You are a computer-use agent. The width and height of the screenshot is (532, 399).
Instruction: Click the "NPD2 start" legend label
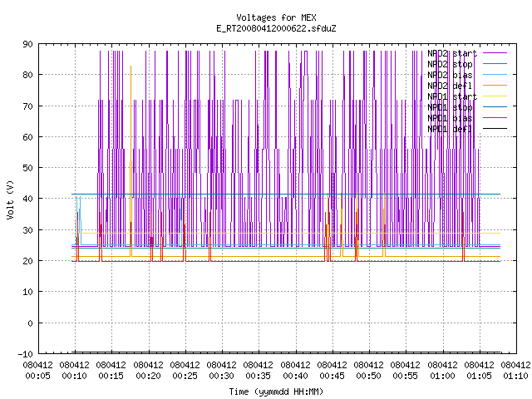pos(452,53)
